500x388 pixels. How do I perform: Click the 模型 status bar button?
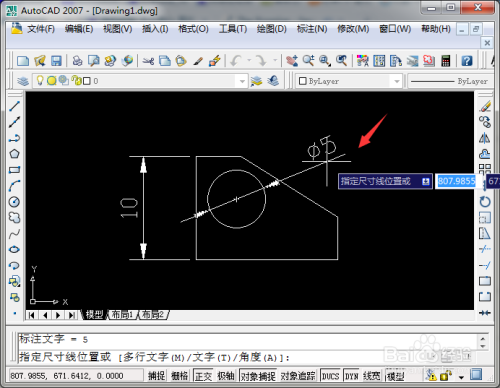click(x=395, y=376)
